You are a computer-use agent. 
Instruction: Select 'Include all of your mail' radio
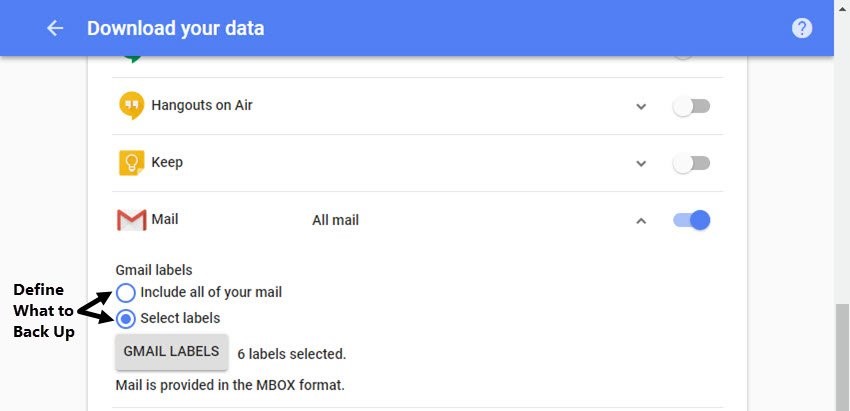pos(126,293)
